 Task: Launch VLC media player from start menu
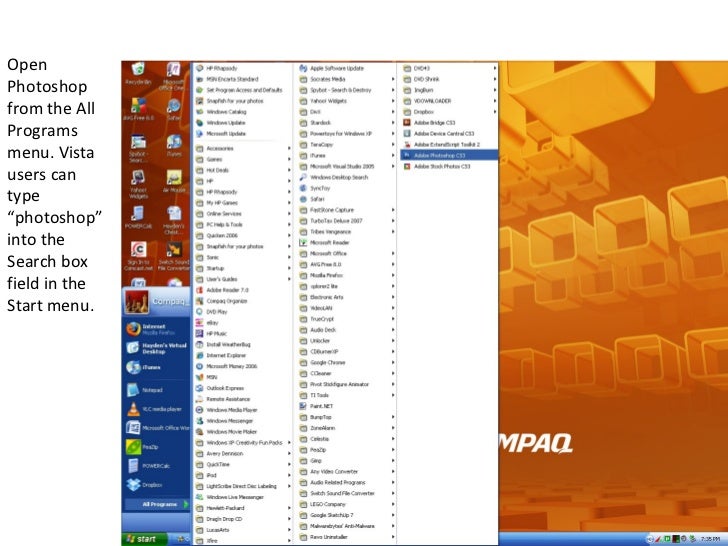(x=156, y=409)
